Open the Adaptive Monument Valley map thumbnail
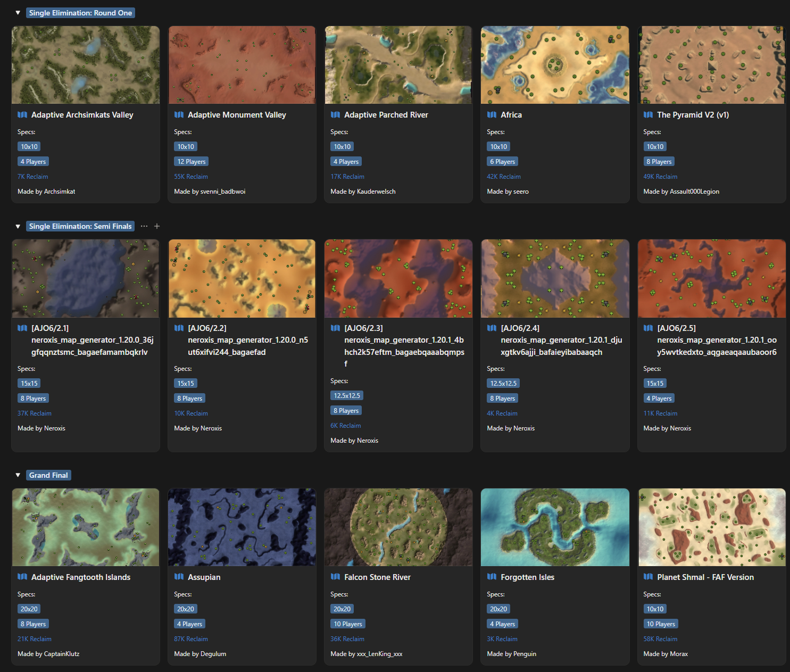790x672 pixels. tap(242, 65)
